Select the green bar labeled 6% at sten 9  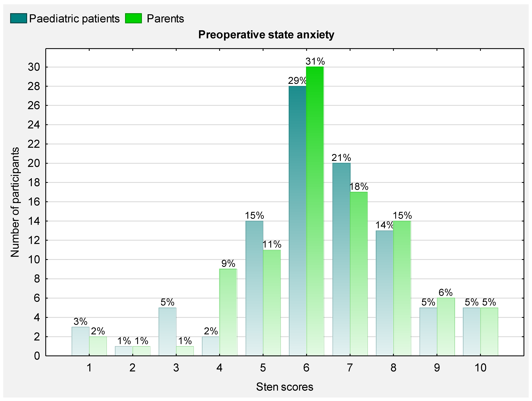click(446, 327)
